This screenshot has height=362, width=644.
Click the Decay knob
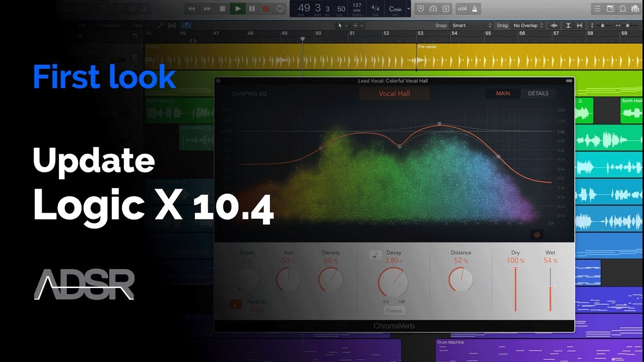click(x=393, y=283)
